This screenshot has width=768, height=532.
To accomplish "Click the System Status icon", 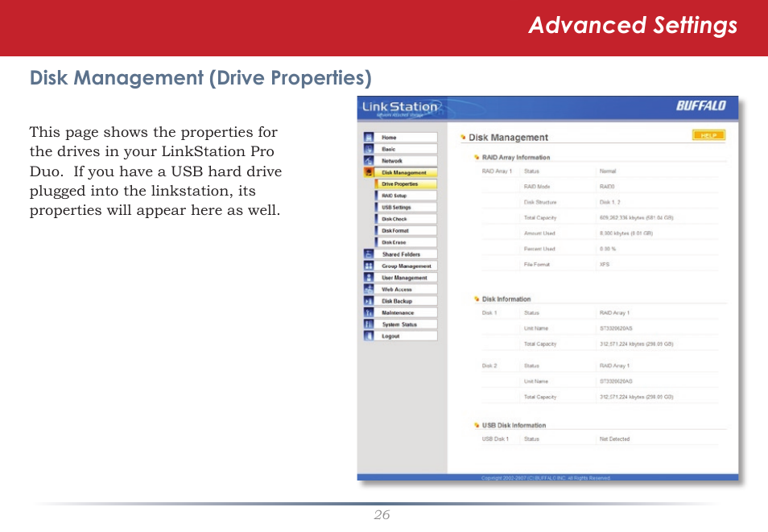I will tap(369, 324).
